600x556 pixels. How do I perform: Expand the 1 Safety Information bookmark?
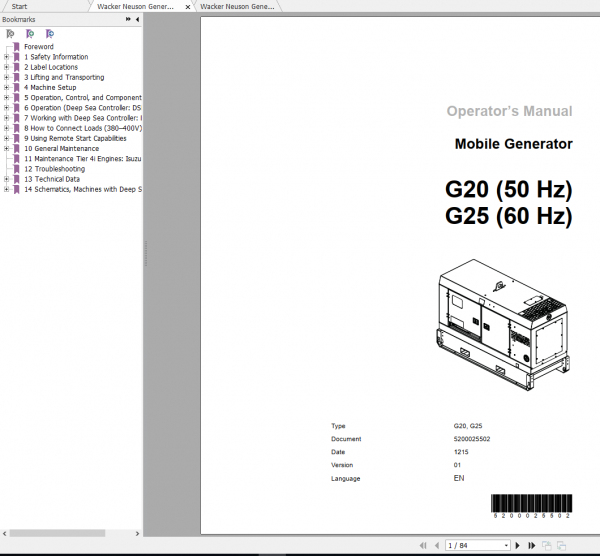coord(6,57)
